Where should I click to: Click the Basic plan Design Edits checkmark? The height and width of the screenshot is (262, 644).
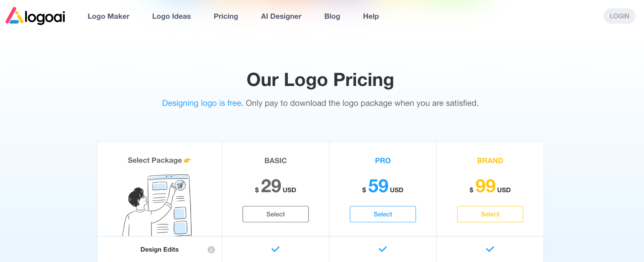[275, 249]
